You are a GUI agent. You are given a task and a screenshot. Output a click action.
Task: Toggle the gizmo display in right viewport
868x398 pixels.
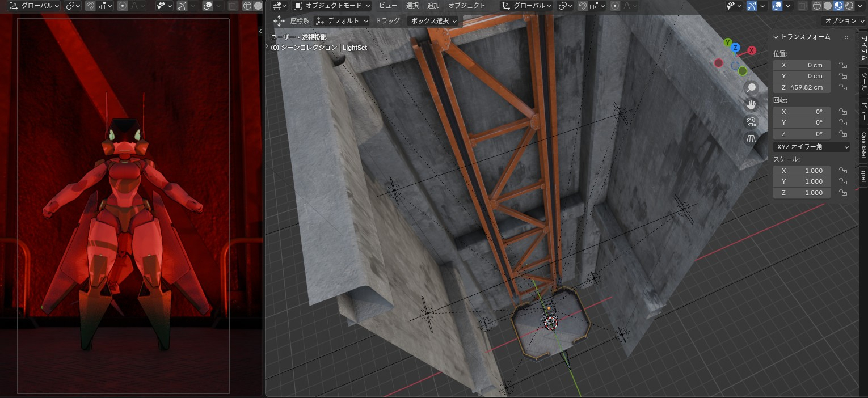[752, 6]
